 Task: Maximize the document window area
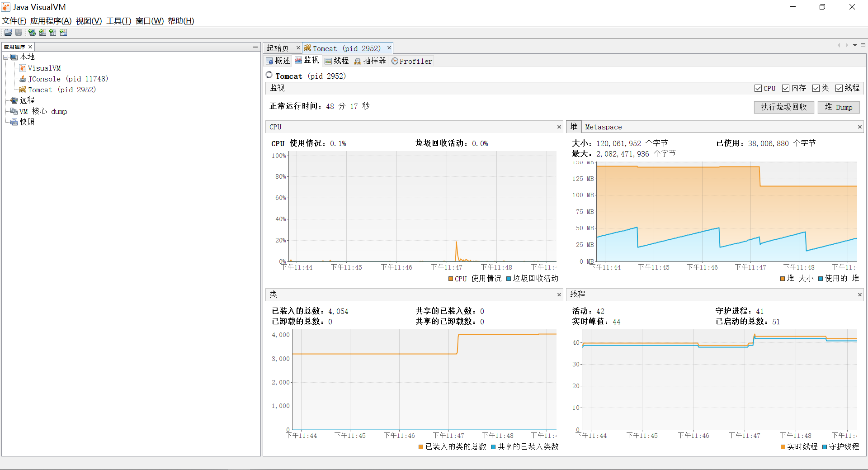click(863, 45)
